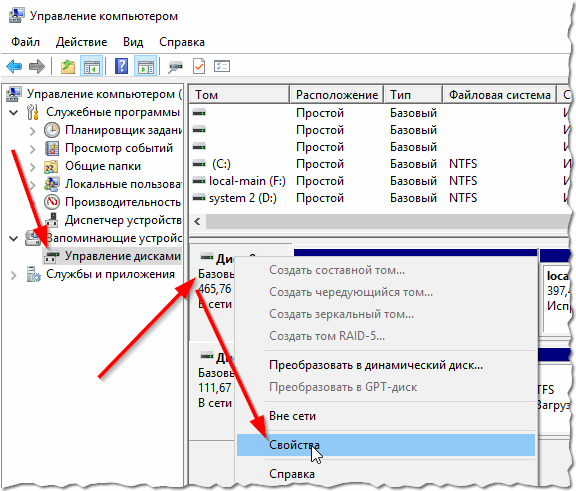576x491 pixels.
Task: Toggle the show/hide action pane toolbar icon
Action: [x=146, y=66]
